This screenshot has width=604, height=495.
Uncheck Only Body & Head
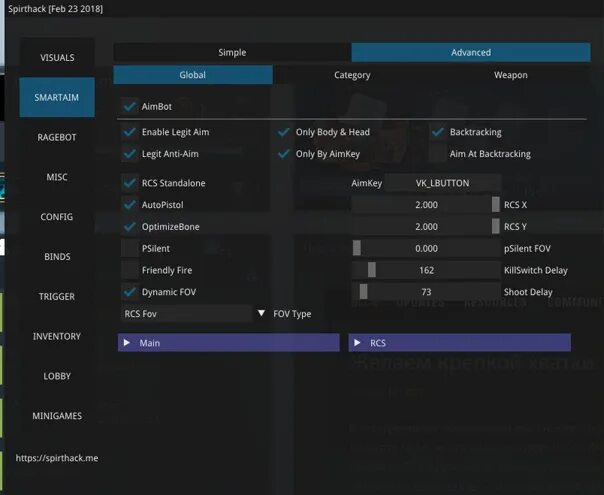coord(284,132)
